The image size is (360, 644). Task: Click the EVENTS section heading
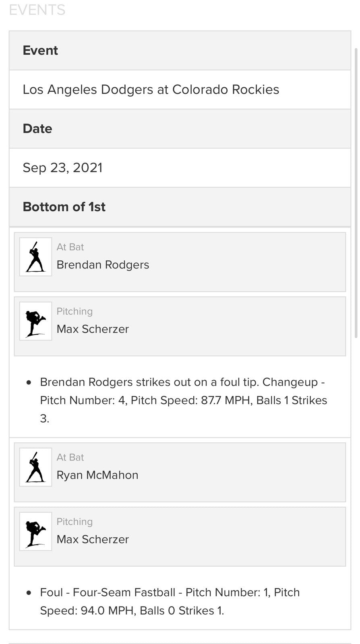tap(37, 10)
